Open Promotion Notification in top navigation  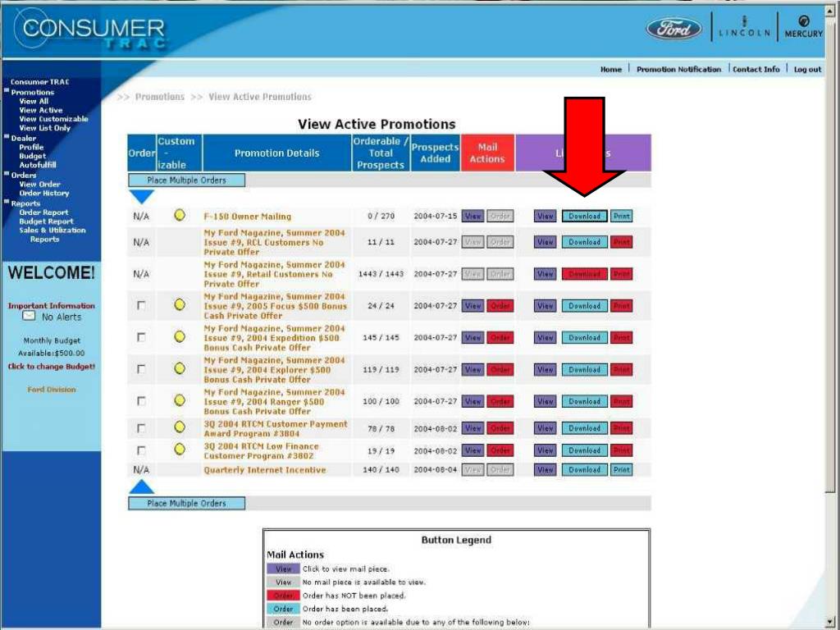[678, 70]
